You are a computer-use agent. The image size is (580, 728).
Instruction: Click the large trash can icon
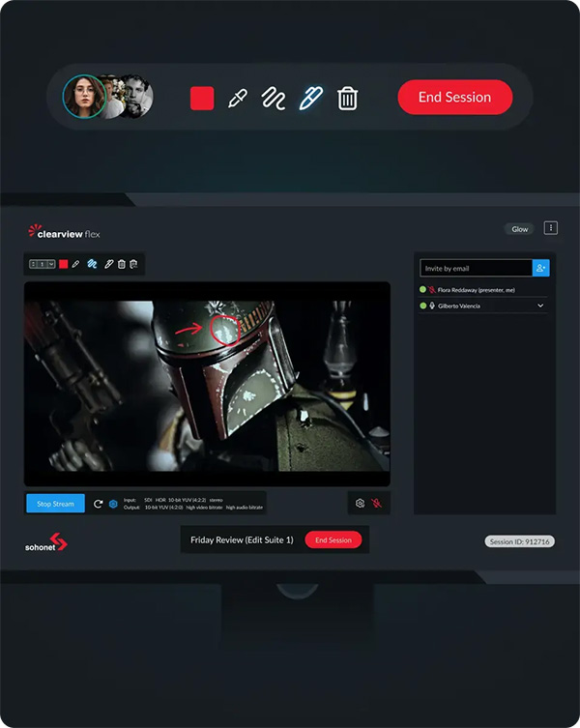[x=347, y=99]
